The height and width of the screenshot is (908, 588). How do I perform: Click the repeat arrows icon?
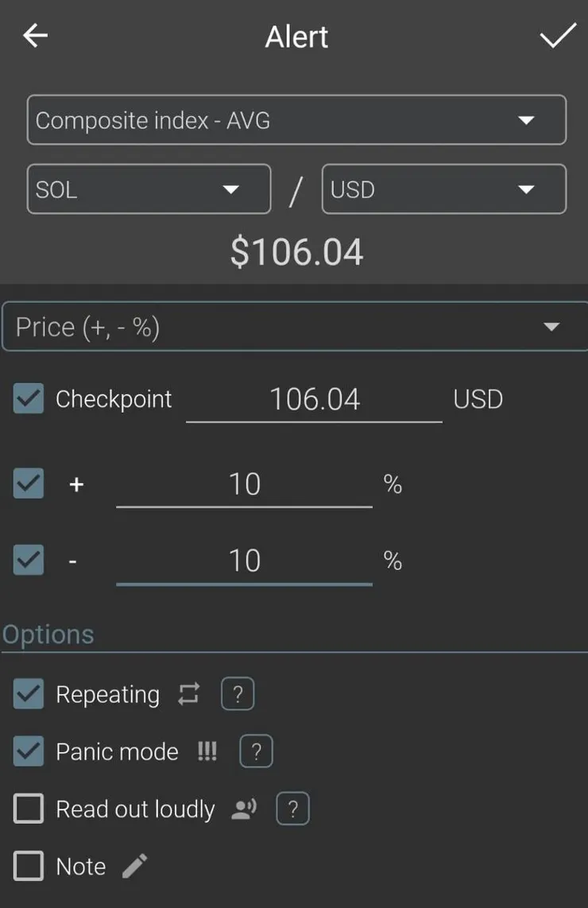click(188, 694)
